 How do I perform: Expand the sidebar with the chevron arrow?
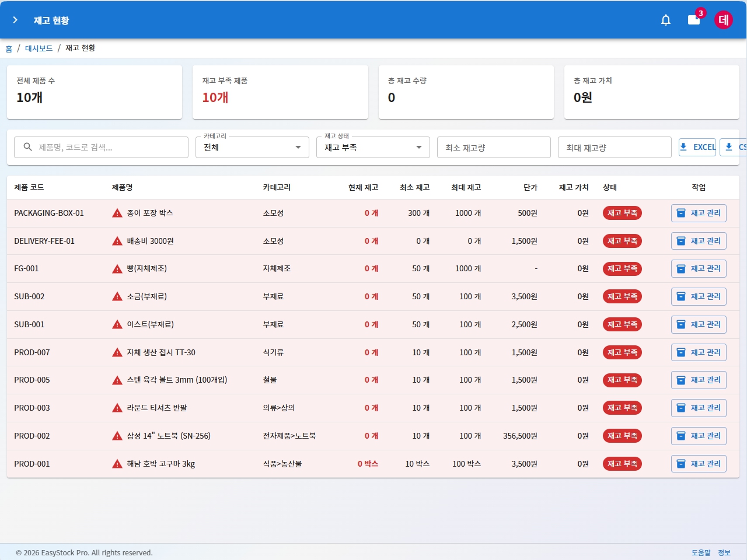coord(15,20)
